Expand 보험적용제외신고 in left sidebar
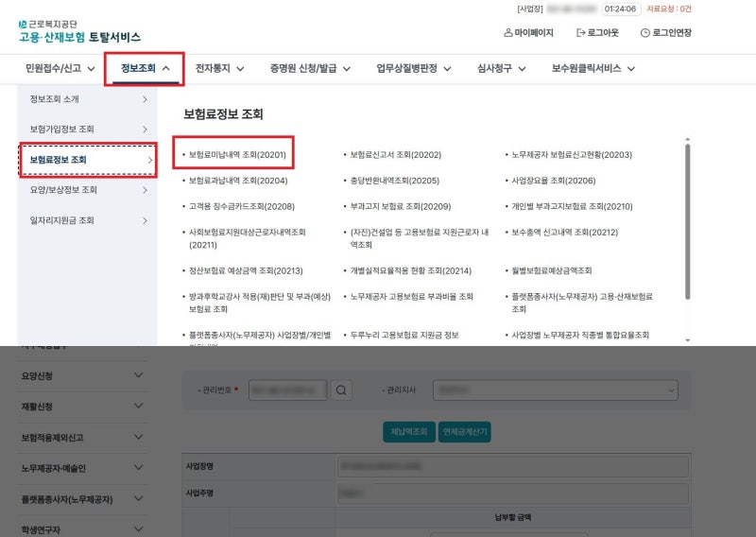This screenshot has width=756, height=537. tap(83, 438)
